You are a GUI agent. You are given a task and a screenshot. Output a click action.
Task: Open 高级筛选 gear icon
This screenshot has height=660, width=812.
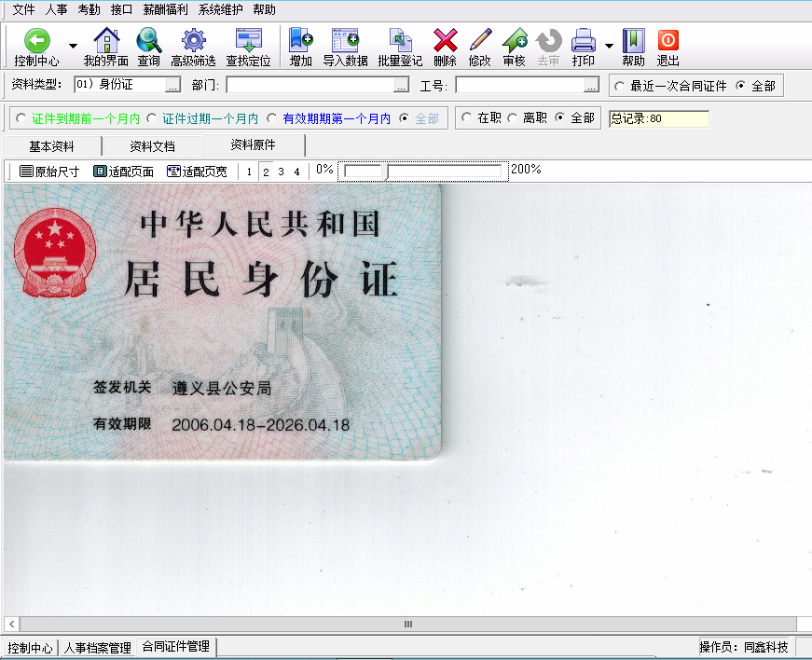(193, 40)
